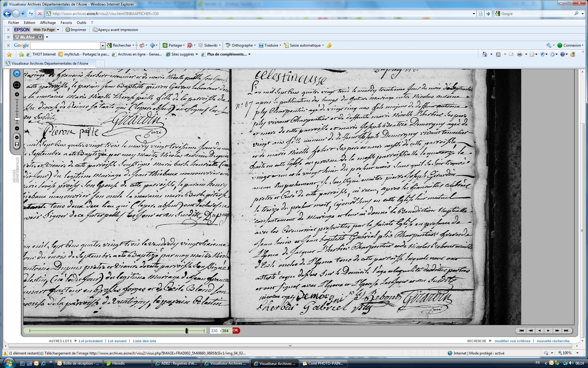This screenshot has height=368, width=588.
Task: Click the page navigation slider bar
Action: [x=116, y=331]
